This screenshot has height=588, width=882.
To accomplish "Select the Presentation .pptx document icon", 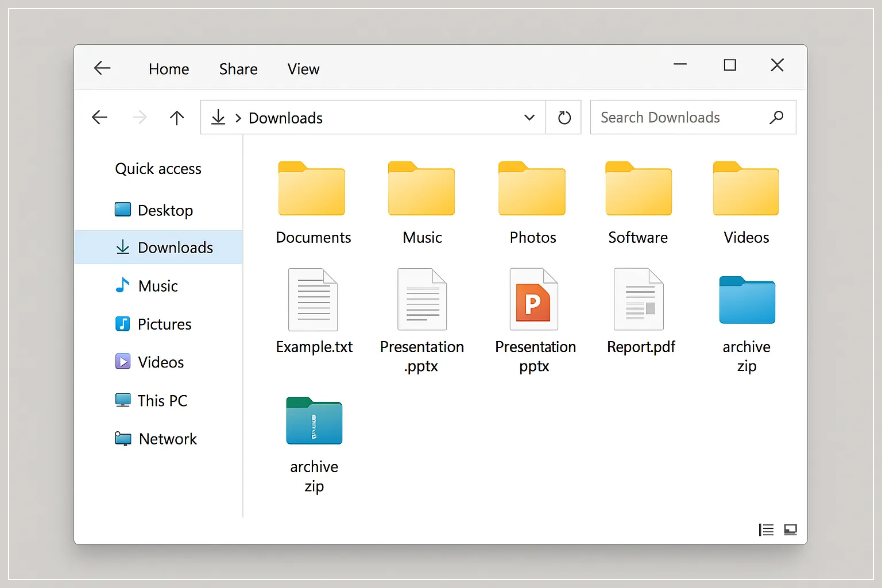I will (422, 299).
